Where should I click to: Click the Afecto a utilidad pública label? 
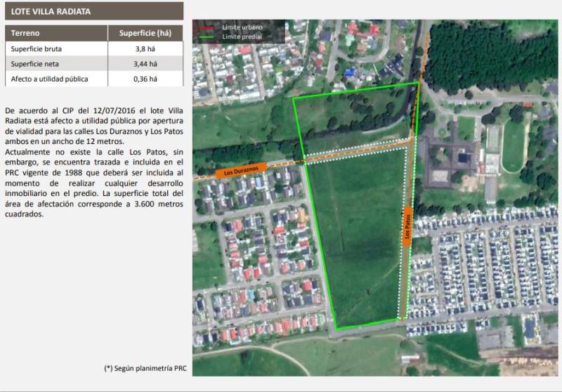click(x=49, y=79)
